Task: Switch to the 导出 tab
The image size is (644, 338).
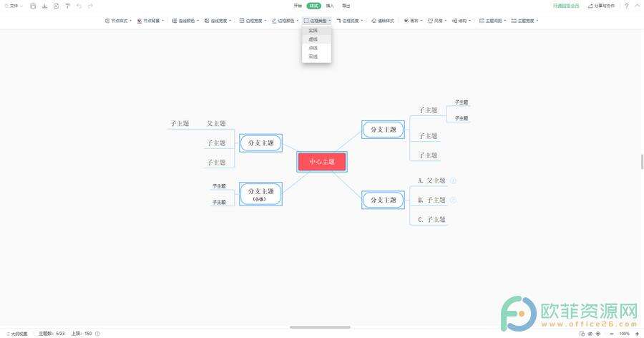Action: click(346, 6)
